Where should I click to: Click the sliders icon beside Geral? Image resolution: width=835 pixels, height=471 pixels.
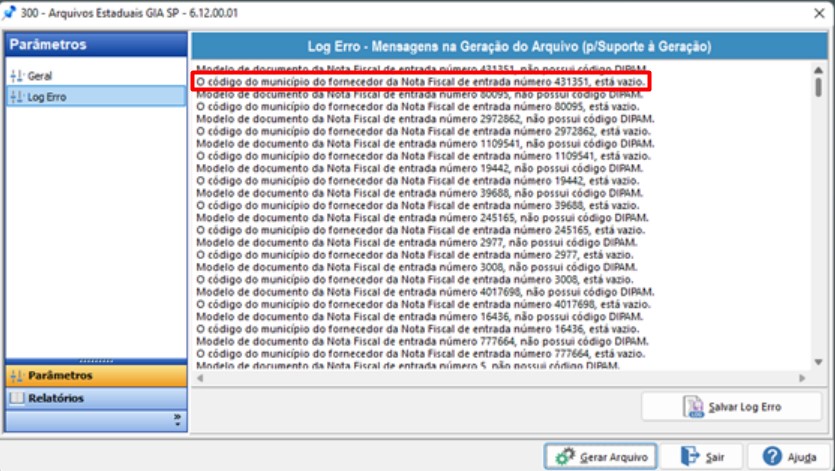pos(17,76)
